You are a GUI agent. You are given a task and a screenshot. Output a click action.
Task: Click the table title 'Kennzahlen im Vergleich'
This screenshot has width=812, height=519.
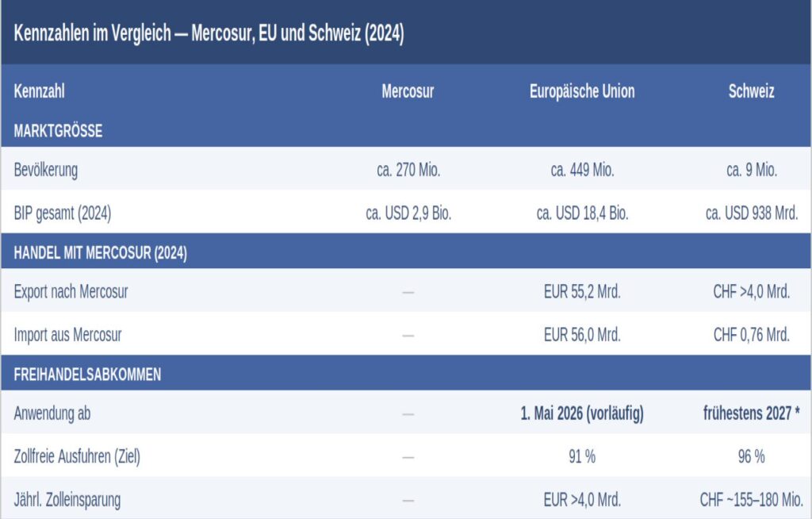[x=209, y=35]
